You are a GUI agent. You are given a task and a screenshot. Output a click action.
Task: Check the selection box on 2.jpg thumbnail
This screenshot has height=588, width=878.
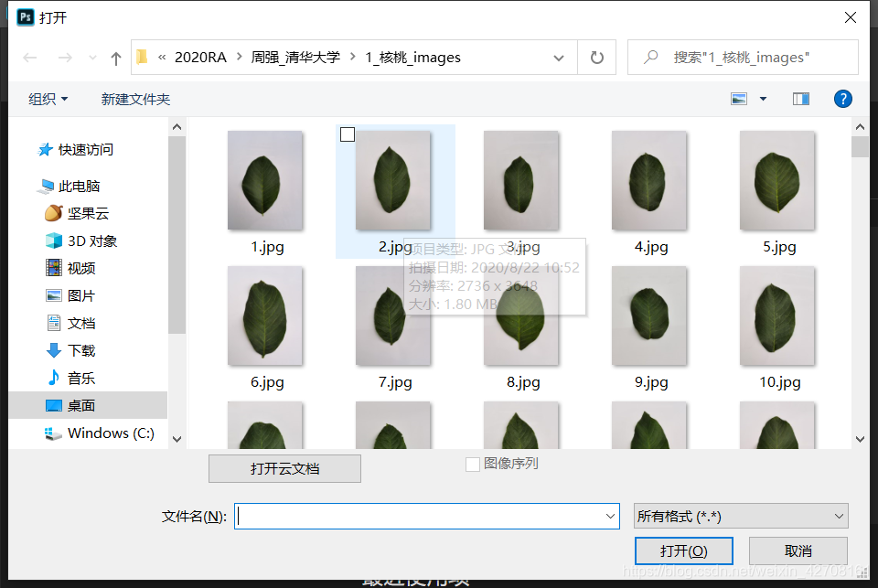(348, 134)
